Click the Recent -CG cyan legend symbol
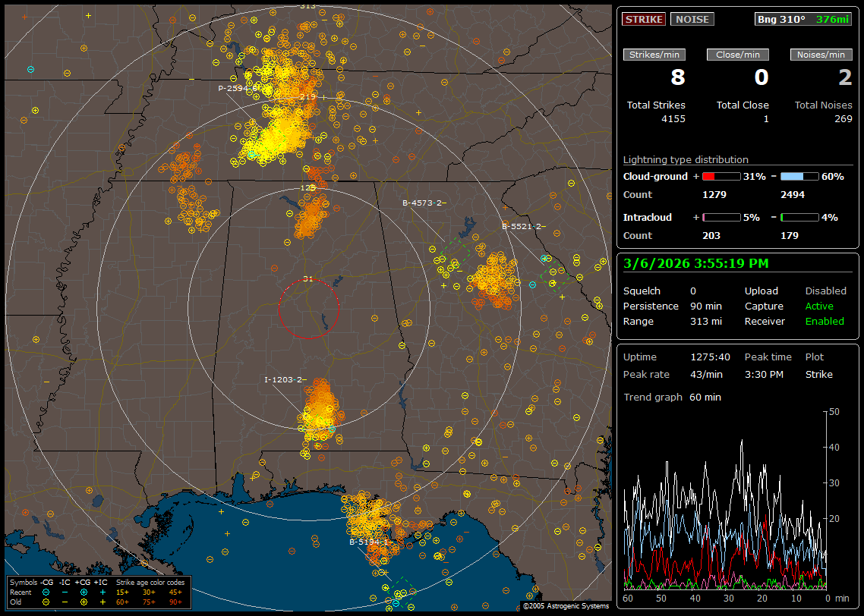 (46, 592)
